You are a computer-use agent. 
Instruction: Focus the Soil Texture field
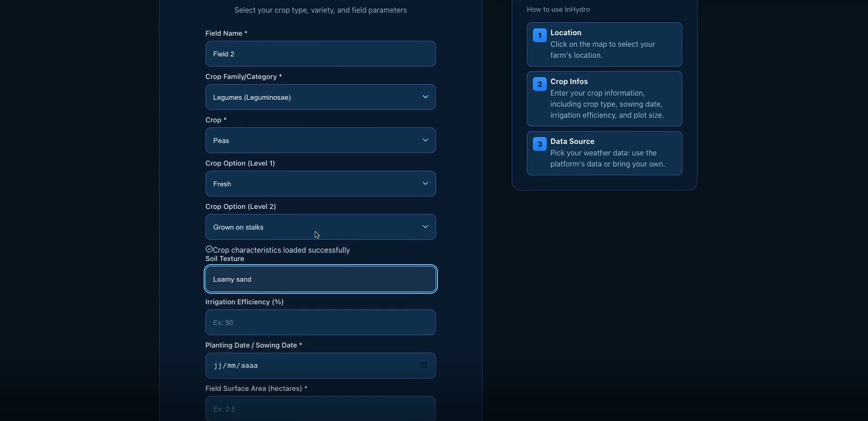tap(320, 279)
